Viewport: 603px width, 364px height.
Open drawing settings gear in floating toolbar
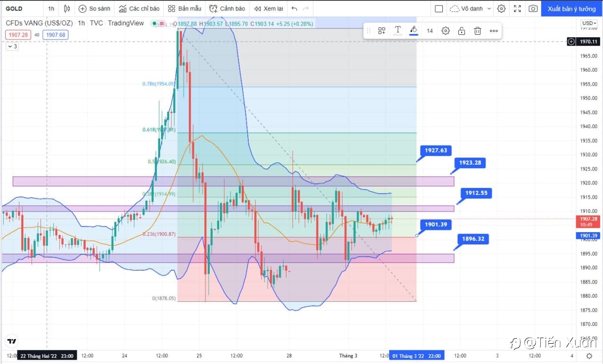(x=446, y=31)
